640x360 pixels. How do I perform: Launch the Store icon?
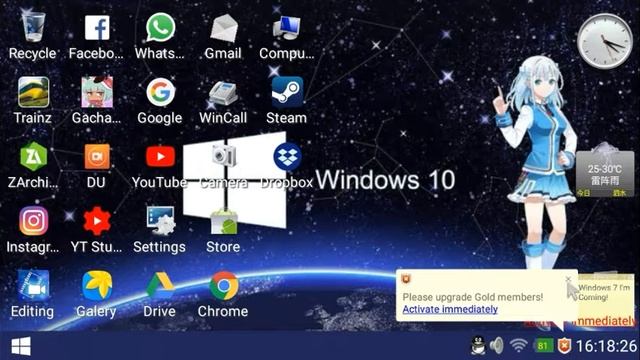point(224,222)
